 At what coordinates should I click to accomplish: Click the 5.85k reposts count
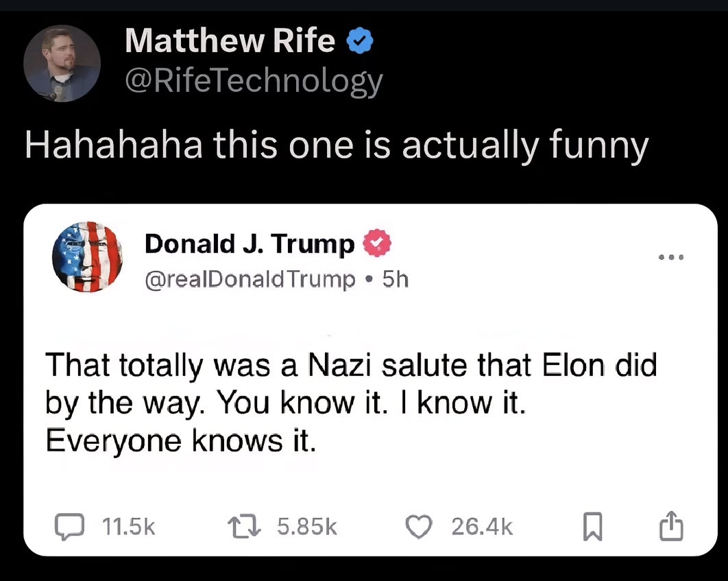(x=307, y=527)
